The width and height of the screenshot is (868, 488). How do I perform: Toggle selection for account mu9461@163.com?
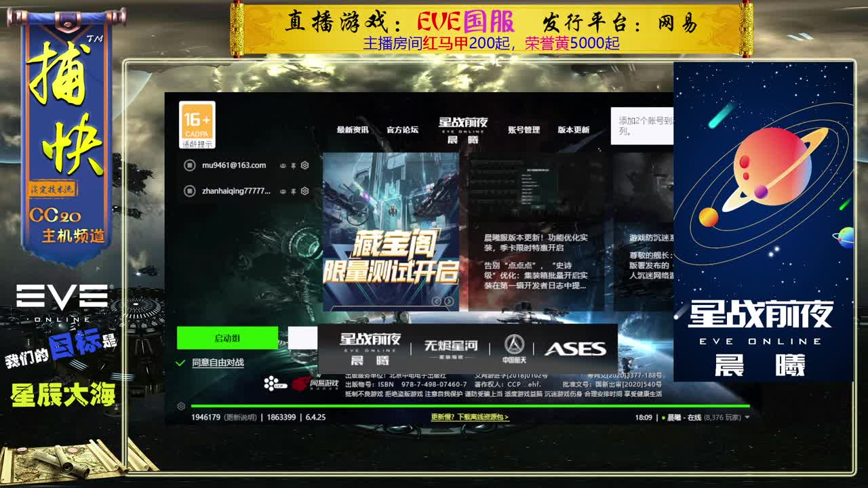point(190,165)
